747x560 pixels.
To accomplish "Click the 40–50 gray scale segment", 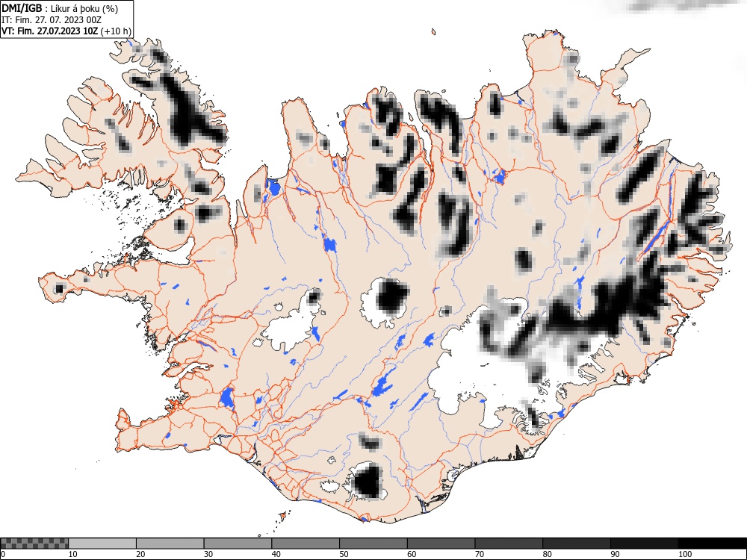I will [306, 544].
